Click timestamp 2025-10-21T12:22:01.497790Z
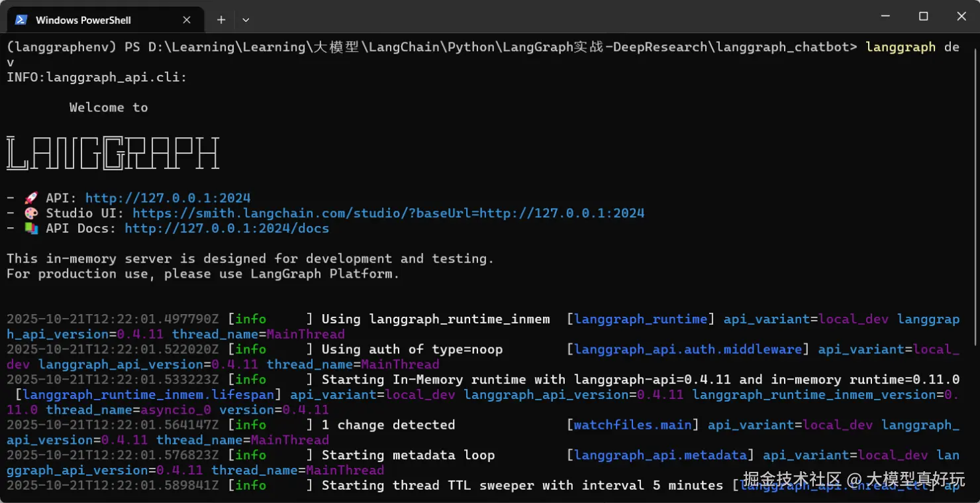Image resolution: width=980 pixels, height=503 pixels. (x=113, y=319)
